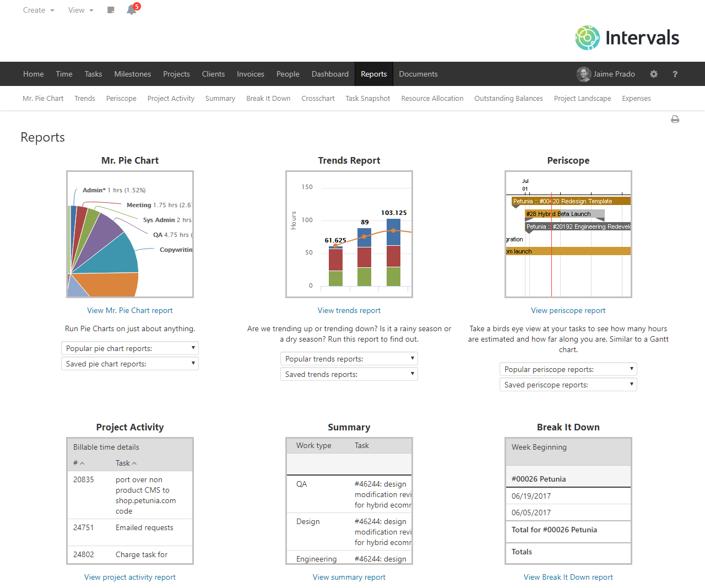The image size is (705, 588).
Task: Open Trends submenu item
Action: pos(85,99)
